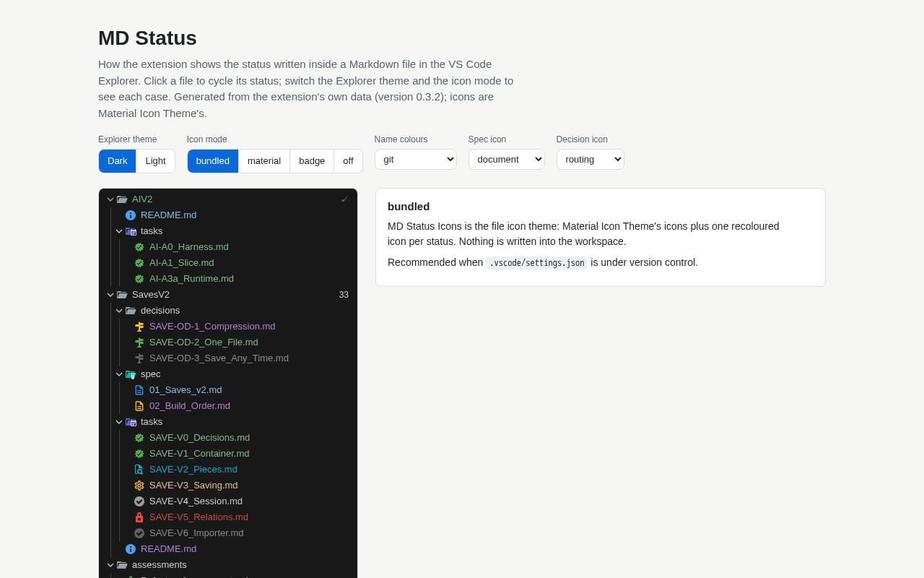Select the material icon mode
The image size is (924, 578).
pyautogui.click(x=264, y=161)
